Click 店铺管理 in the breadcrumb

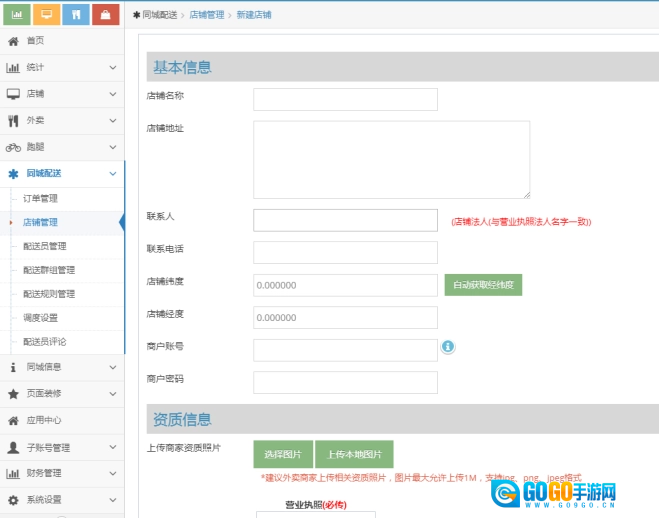click(x=206, y=16)
